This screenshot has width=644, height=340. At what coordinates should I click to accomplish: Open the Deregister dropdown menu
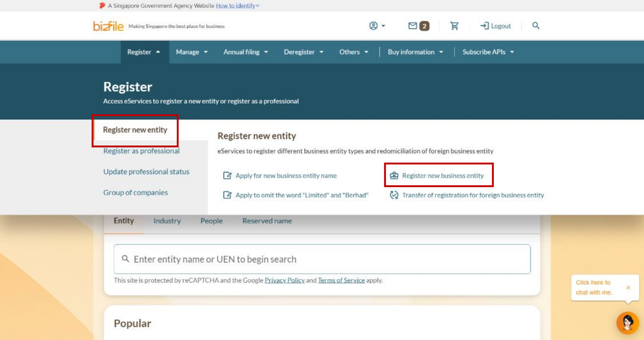[x=303, y=52]
